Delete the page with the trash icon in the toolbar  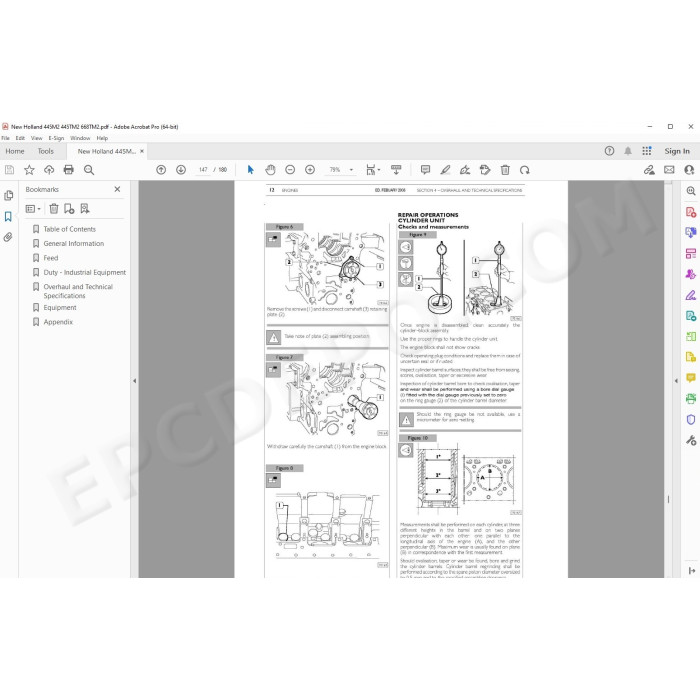tap(505, 170)
